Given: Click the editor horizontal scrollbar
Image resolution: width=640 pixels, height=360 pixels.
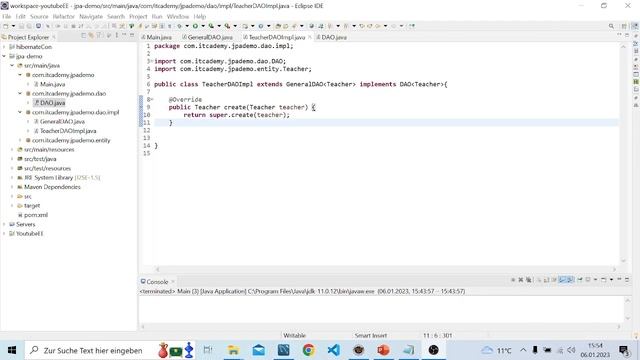Looking at the screenshot, I should pyautogui.click(x=386, y=269).
